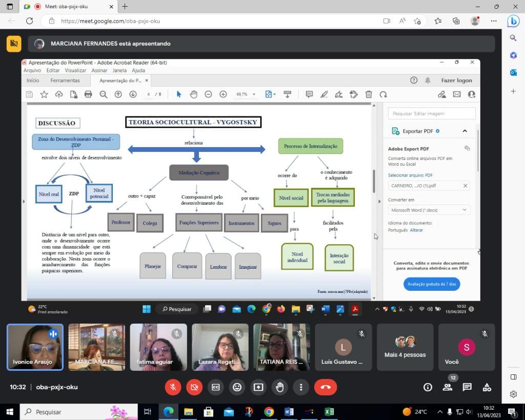Click the yellow presentation icon beside the presenter banner
The height and width of the screenshot is (420, 525).
[14, 44]
